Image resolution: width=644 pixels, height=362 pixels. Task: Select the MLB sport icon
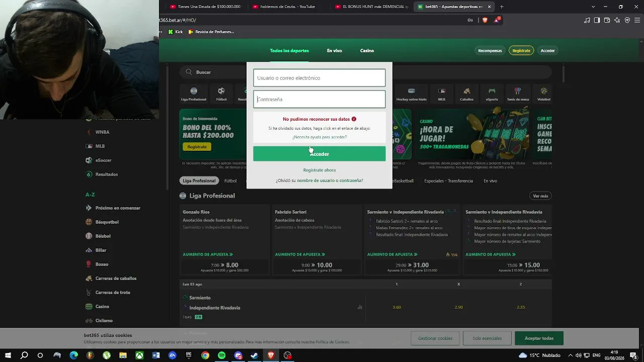[442, 91]
